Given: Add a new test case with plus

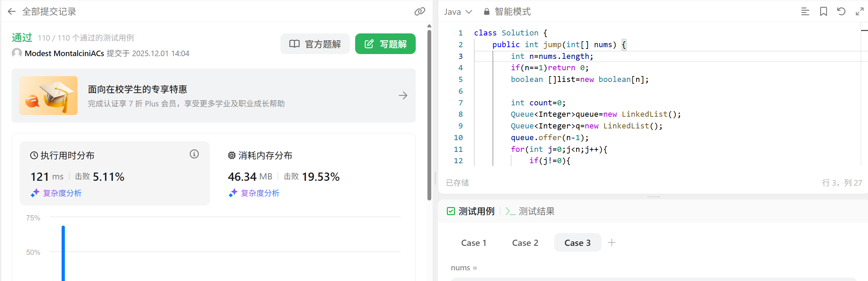Looking at the screenshot, I should pos(612,243).
